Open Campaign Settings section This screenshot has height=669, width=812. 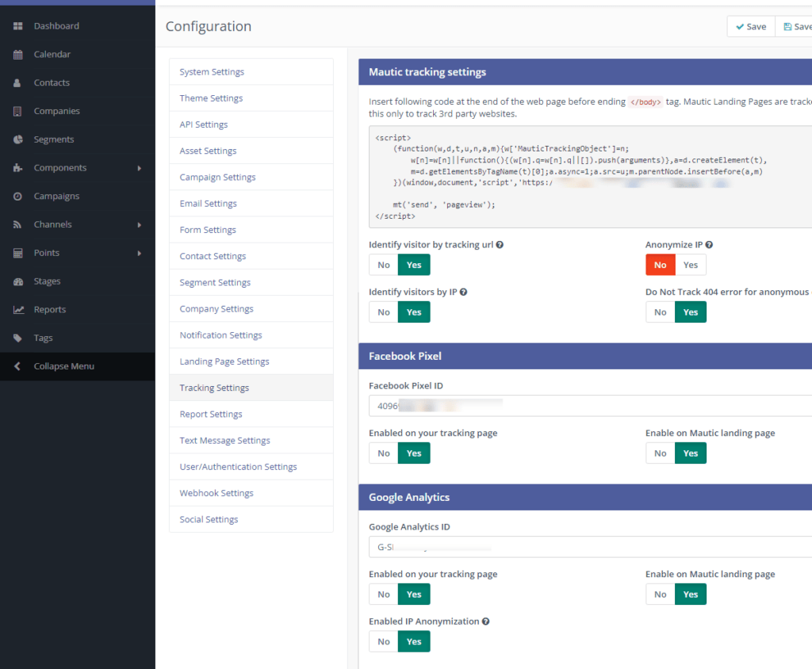[251, 177]
